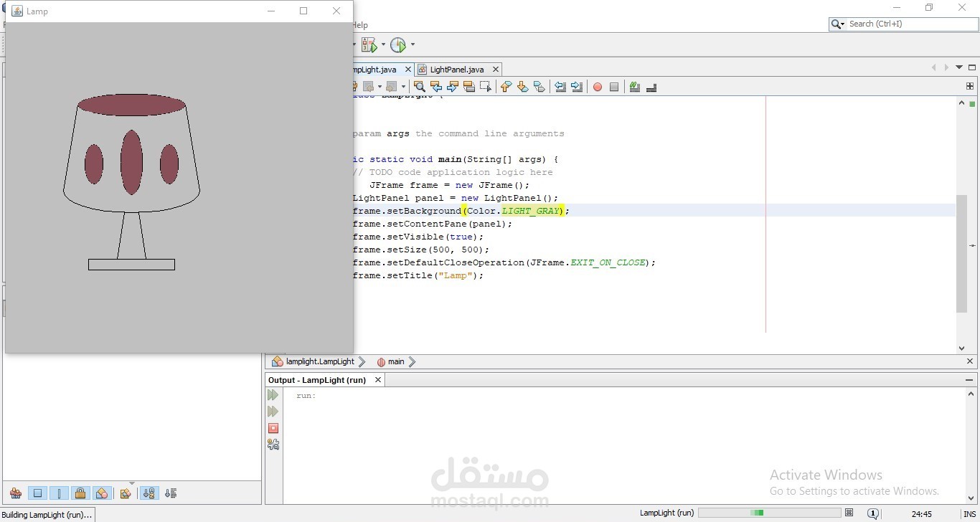The height and width of the screenshot is (522, 980).
Task: Switch to the LightPanel.java tab
Action: (x=457, y=70)
